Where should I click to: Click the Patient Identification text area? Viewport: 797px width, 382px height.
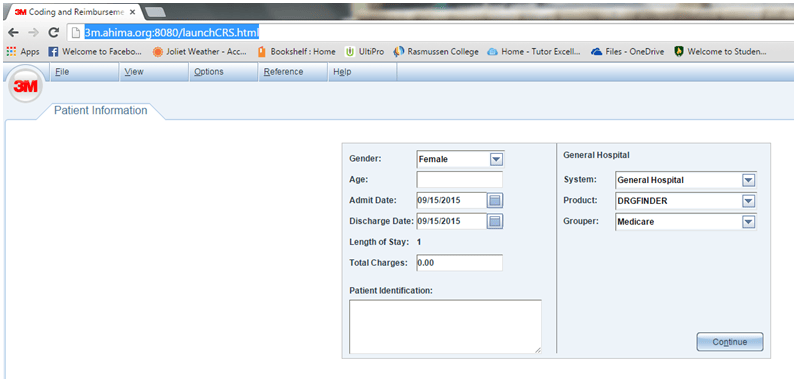tap(445, 327)
